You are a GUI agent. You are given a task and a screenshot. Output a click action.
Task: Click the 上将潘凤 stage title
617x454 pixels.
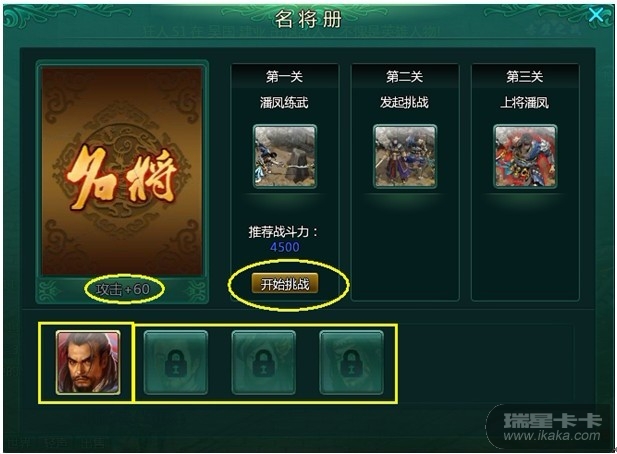[525, 103]
